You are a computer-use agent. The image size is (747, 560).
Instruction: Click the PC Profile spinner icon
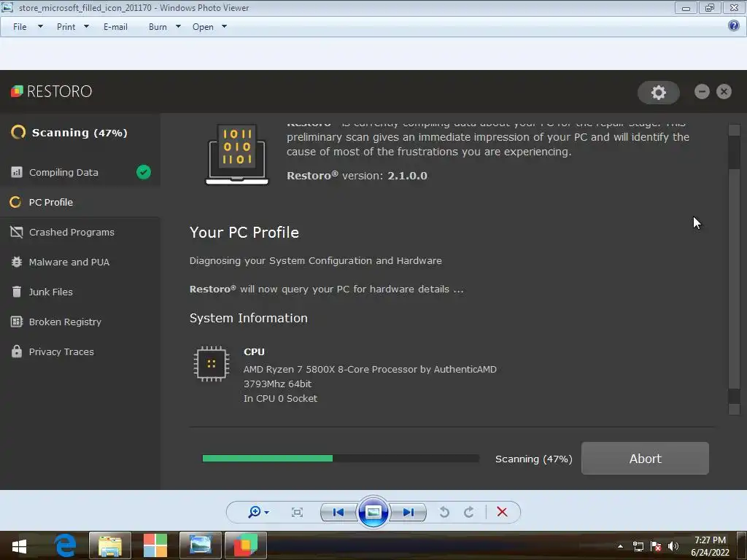[16, 202]
